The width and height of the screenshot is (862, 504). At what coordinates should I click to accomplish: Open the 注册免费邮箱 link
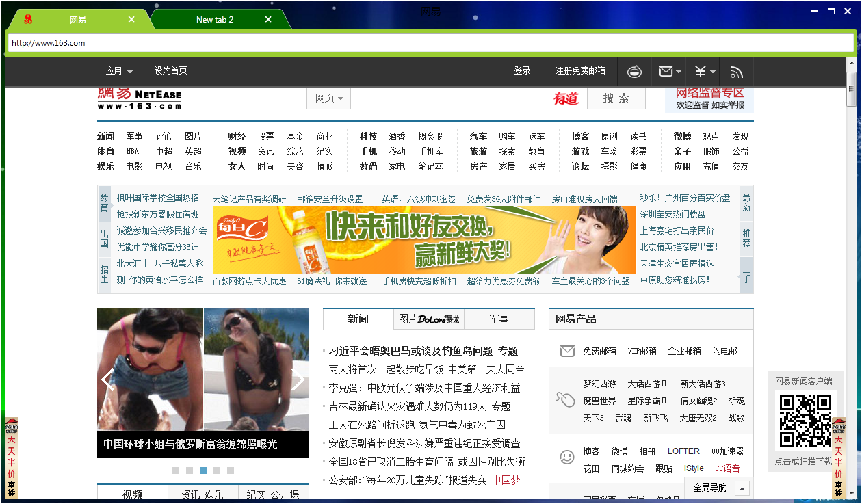coord(580,71)
